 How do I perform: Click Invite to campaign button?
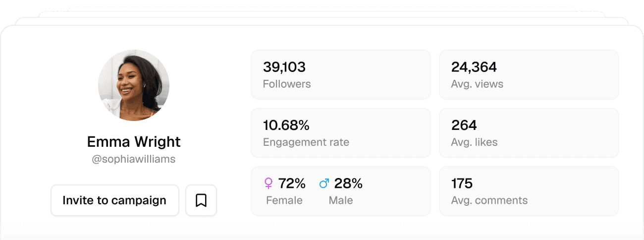pos(114,200)
